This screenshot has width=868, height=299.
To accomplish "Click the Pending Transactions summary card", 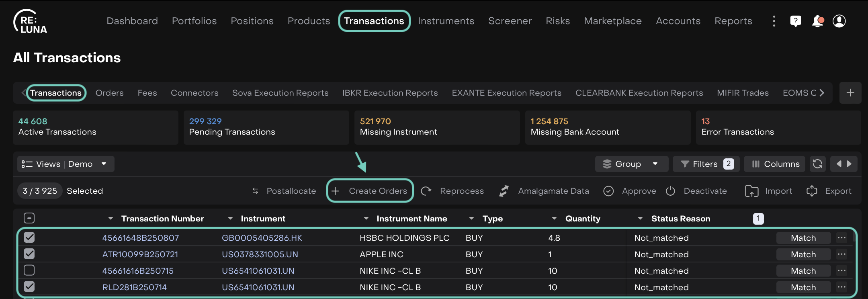I will 266,127.
